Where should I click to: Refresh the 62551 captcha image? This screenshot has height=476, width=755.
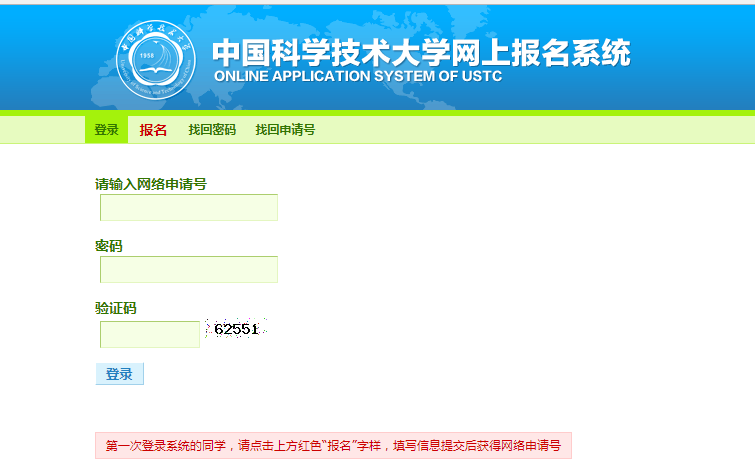[236, 329]
